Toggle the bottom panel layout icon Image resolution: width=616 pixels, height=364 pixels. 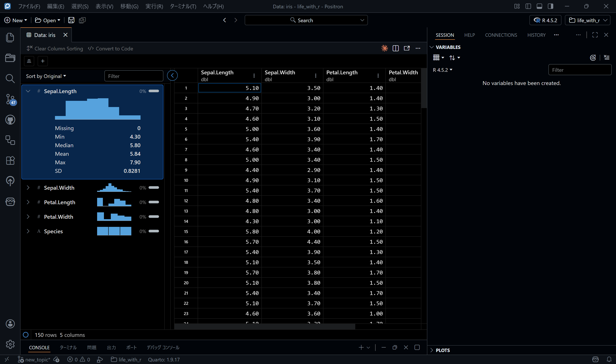tap(539, 6)
